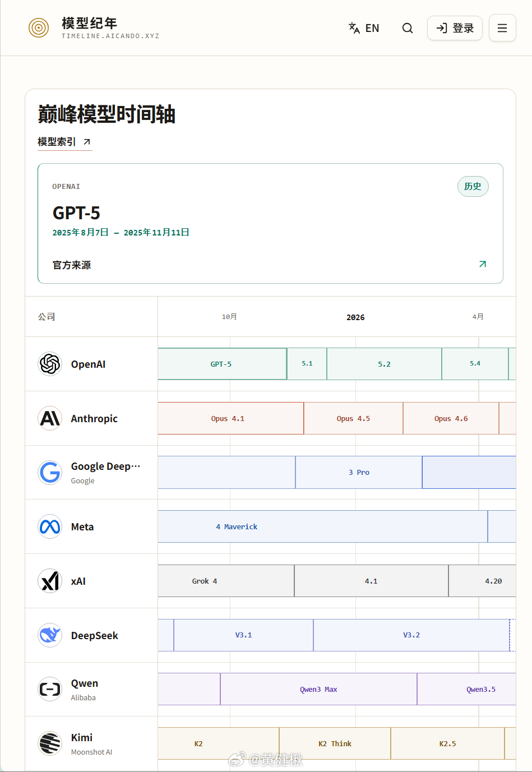Select the xAI 4.1 timeline bar
This screenshot has height=772, width=532.
pos(371,581)
